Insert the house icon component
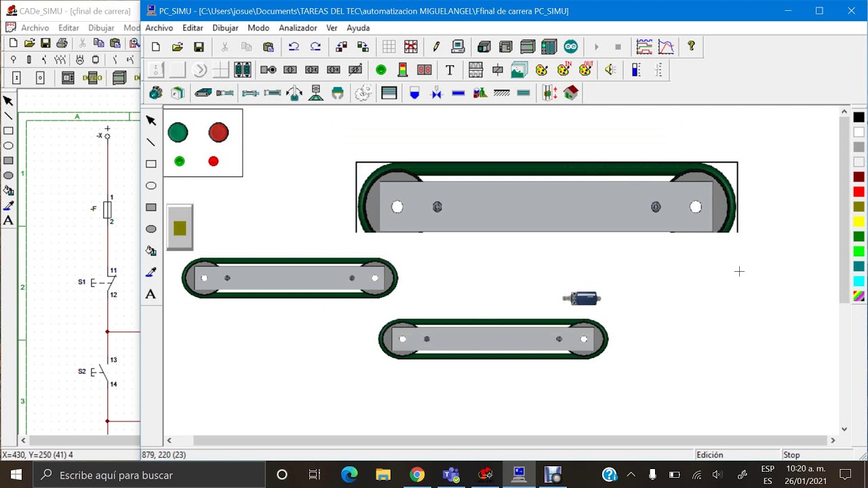The height and width of the screenshot is (488, 868). coord(571,93)
